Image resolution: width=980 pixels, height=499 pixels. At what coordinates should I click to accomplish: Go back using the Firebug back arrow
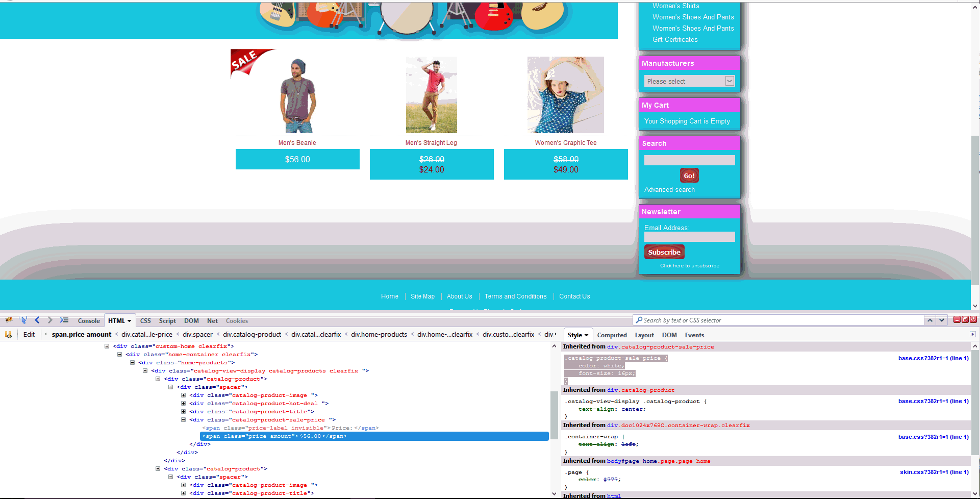(x=37, y=320)
